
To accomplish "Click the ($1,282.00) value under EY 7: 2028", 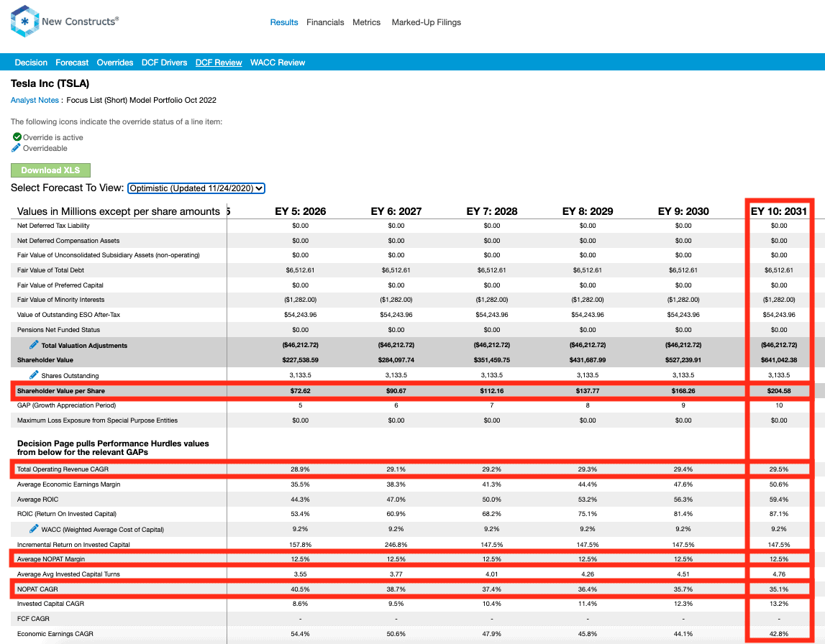I will pyautogui.click(x=492, y=300).
